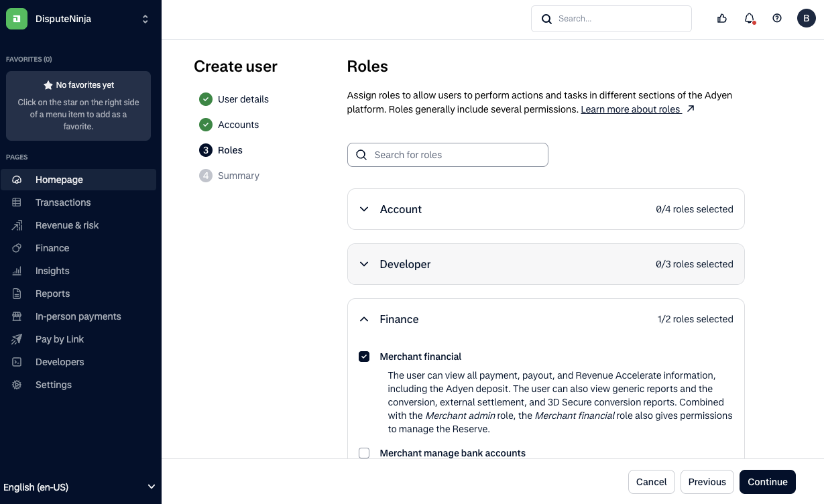Click the magnifier icon in top search
The image size is (824, 504).
coord(546,19)
